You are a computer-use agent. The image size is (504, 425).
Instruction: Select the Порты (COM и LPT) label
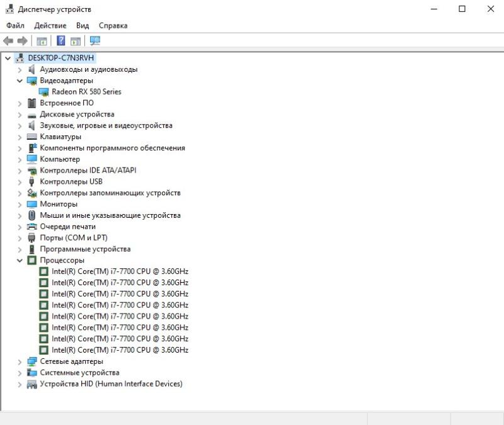click(74, 238)
